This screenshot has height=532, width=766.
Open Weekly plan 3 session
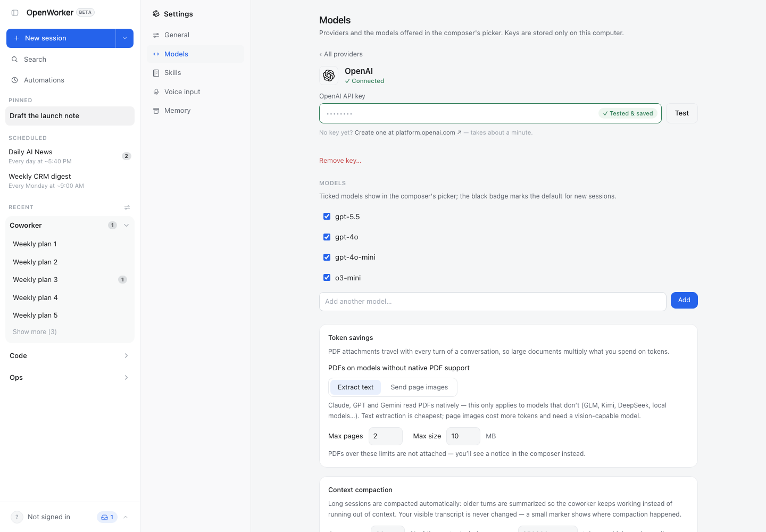point(70,280)
